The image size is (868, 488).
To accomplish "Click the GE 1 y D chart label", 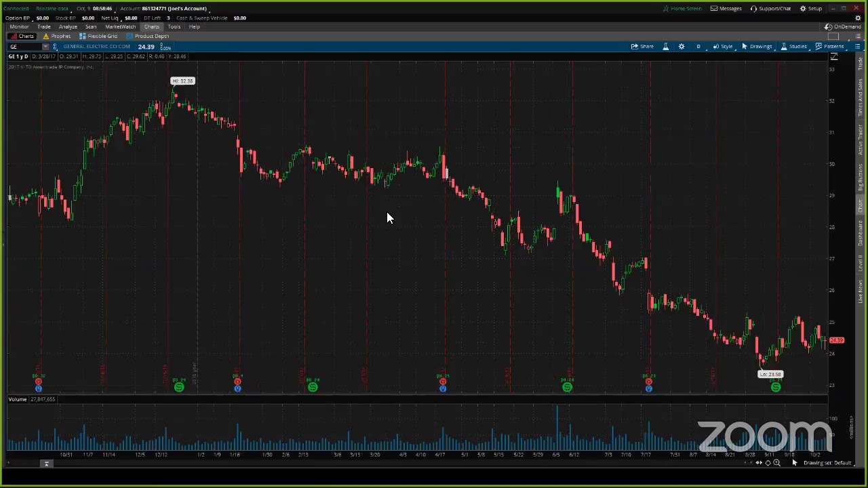I will (x=18, y=56).
